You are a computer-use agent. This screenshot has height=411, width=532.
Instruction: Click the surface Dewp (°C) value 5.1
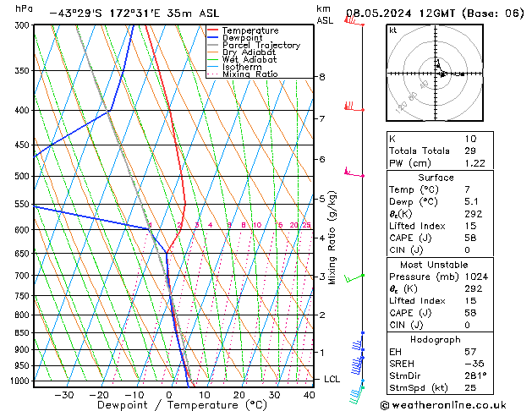(472, 202)
